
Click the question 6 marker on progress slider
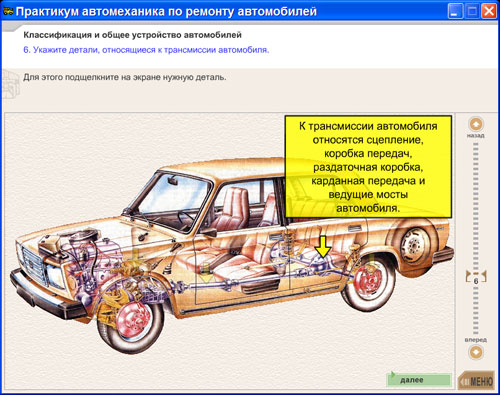click(x=476, y=281)
